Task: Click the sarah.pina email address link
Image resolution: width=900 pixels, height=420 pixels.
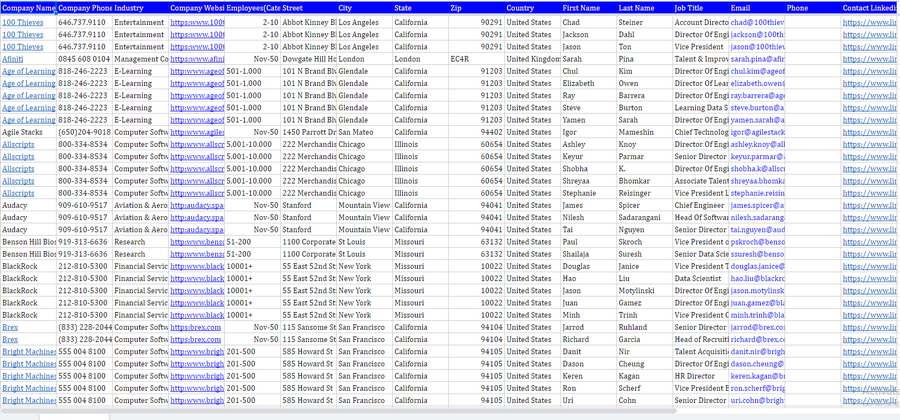Action: [x=757, y=59]
